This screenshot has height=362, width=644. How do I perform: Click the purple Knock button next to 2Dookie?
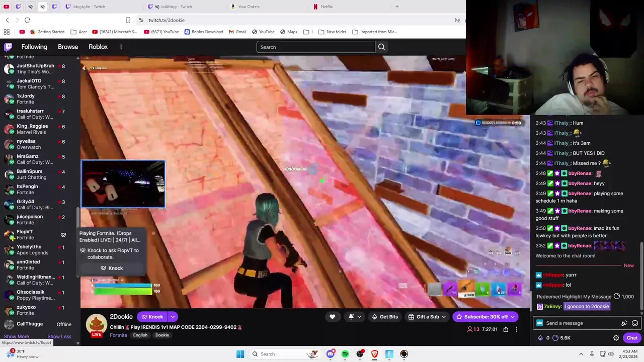[x=152, y=317]
